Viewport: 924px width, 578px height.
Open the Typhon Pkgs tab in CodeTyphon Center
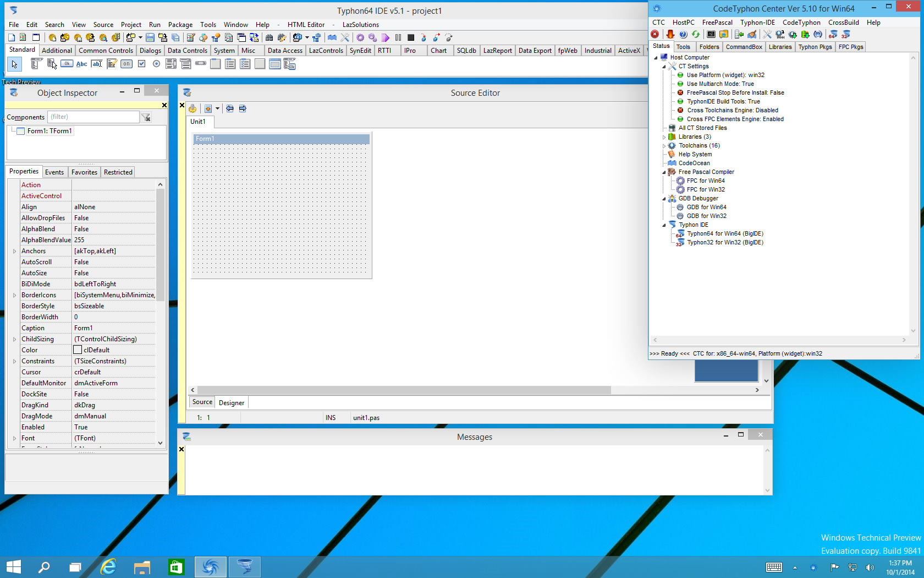(815, 47)
